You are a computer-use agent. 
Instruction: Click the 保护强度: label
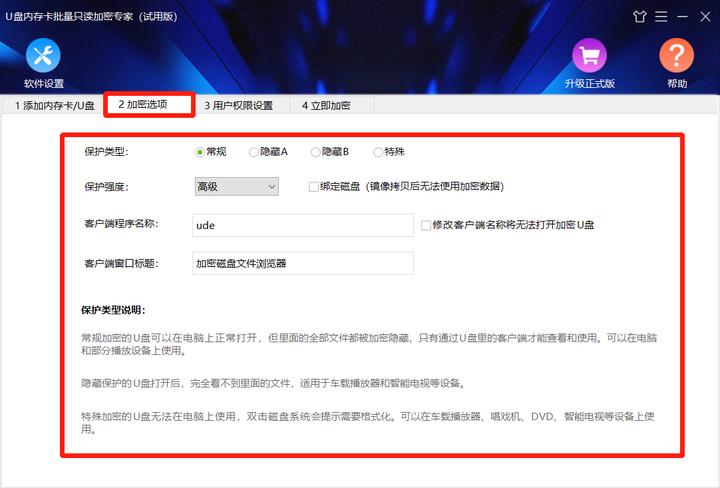point(107,187)
